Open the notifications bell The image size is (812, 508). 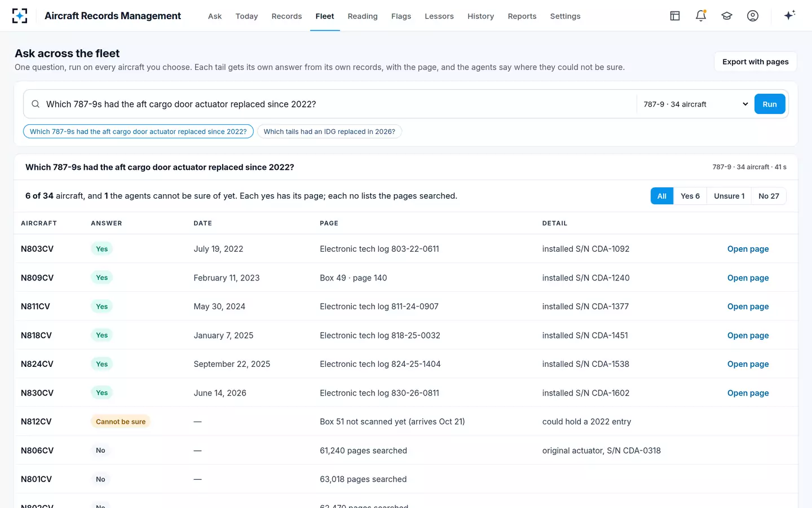click(701, 16)
